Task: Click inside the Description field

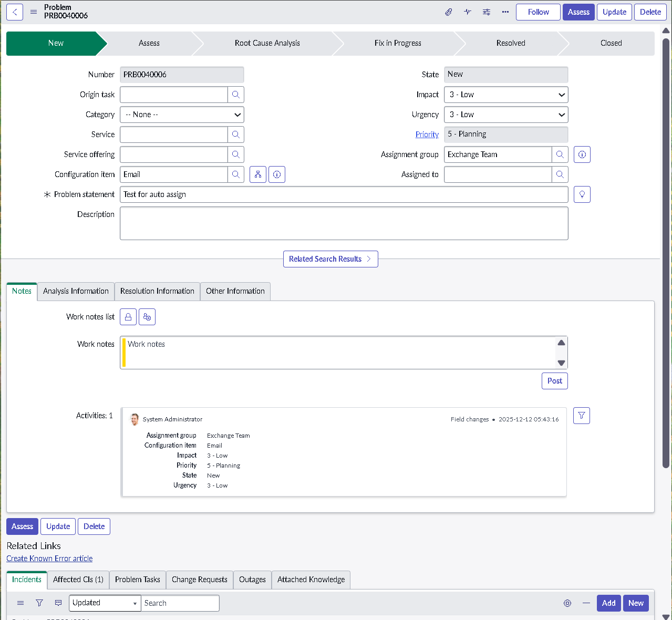Action: pos(344,223)
